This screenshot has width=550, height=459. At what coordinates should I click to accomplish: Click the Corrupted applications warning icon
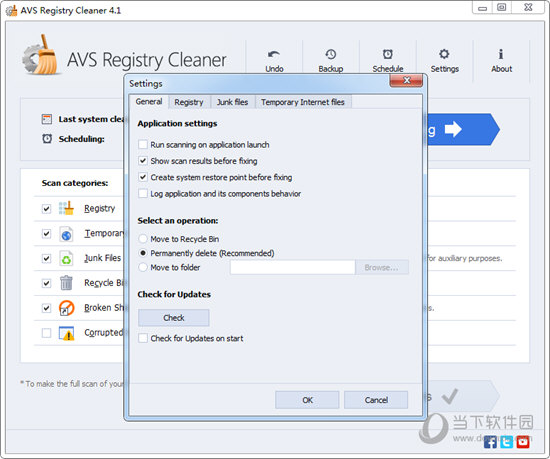click(x=66, y=333)
